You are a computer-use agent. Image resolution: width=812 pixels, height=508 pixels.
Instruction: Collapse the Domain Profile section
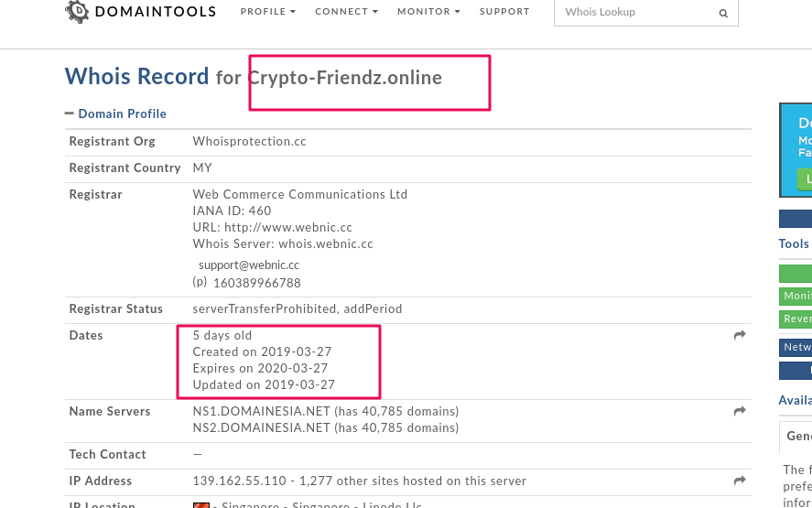coord(70,113)
